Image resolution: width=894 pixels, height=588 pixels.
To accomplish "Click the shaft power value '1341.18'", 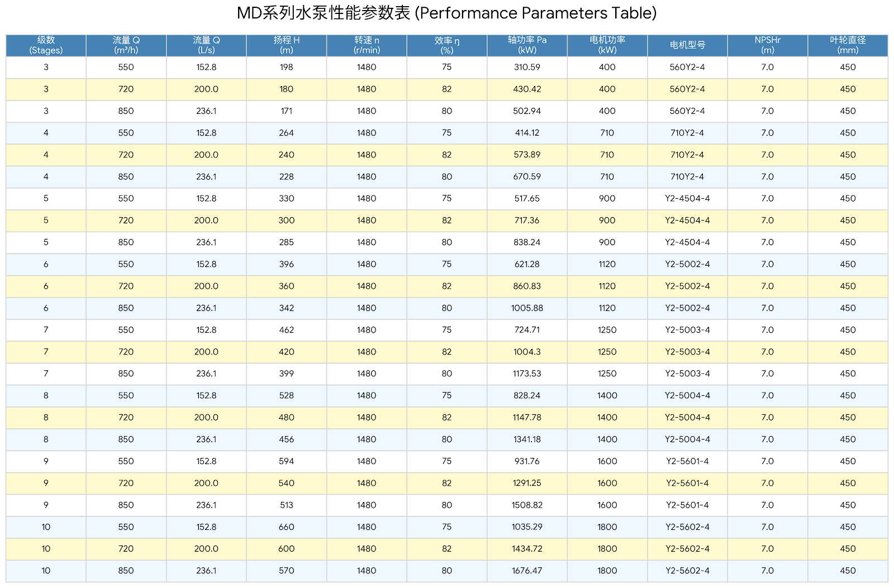I will (527, 439).
